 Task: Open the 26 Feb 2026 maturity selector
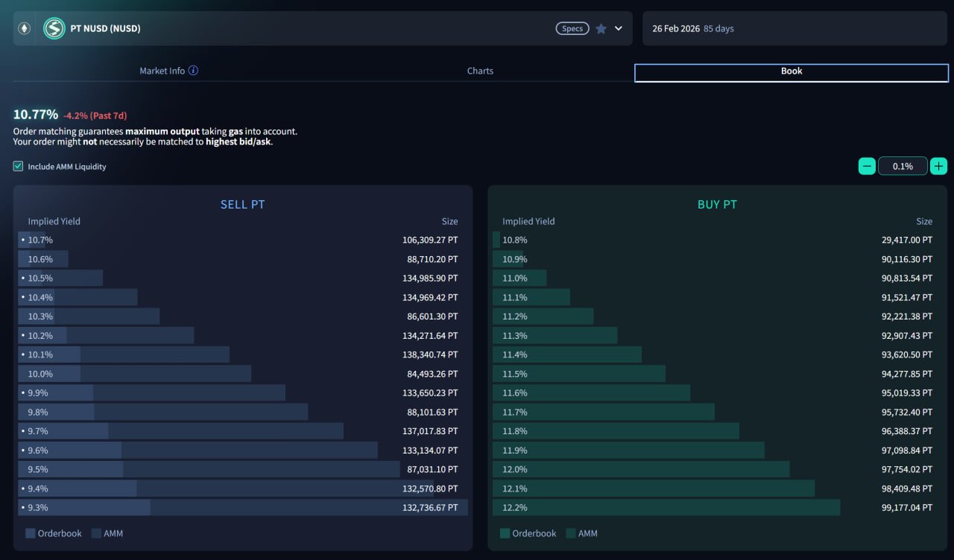click(794, 29)
